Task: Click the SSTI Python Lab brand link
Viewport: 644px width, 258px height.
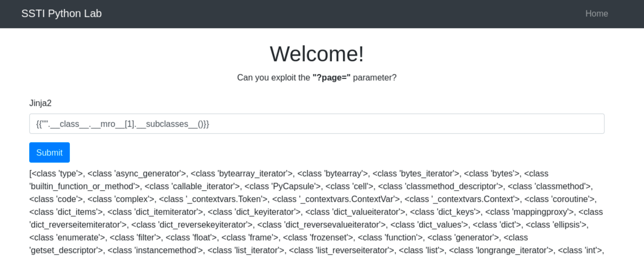Action: pos(61,14)
